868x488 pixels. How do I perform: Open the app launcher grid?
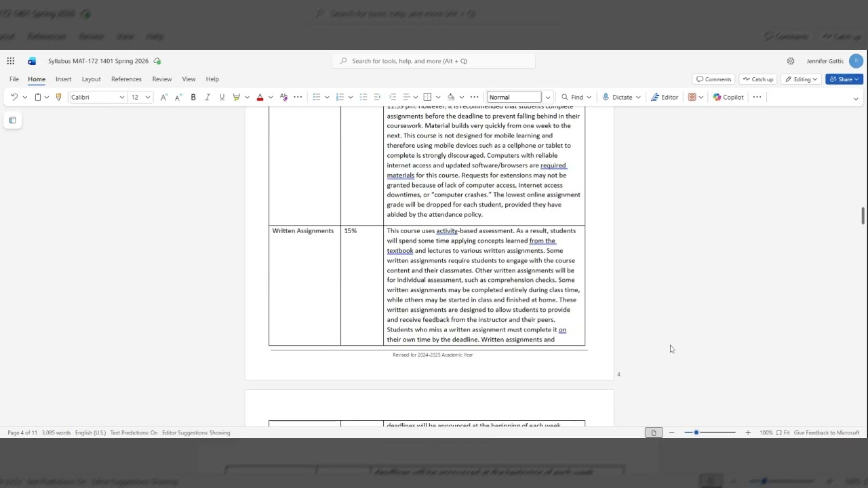pyautogui.click(x=11, y=61)
